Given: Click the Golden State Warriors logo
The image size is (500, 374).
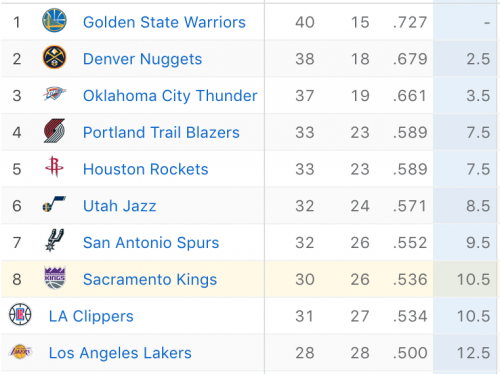Looking at the screenshot, I should pyautogui.click(x=54, y=21).
